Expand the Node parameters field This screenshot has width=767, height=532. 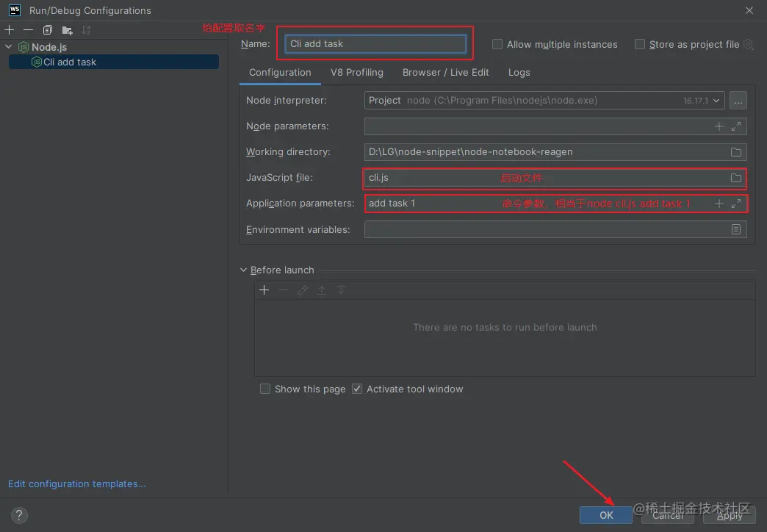735,126
